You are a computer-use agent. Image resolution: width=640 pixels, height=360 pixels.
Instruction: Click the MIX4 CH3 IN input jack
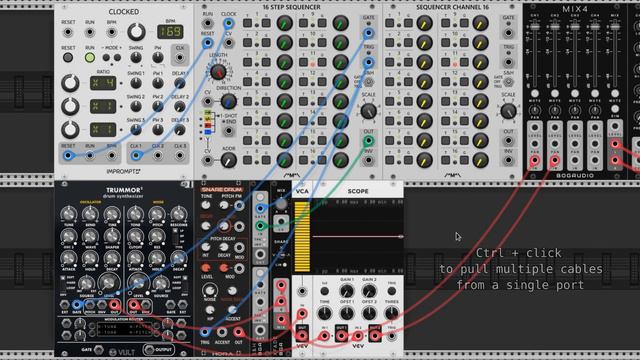click(x=575, y=160)
